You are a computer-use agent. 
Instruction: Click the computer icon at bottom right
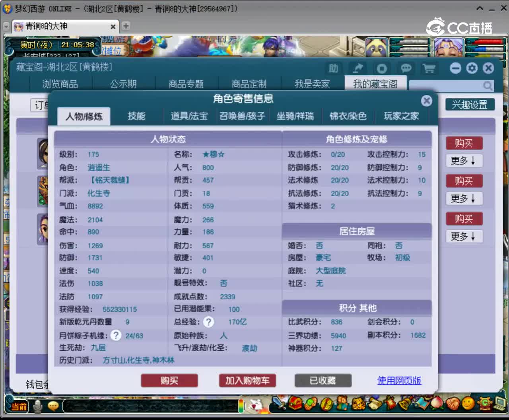499,403
